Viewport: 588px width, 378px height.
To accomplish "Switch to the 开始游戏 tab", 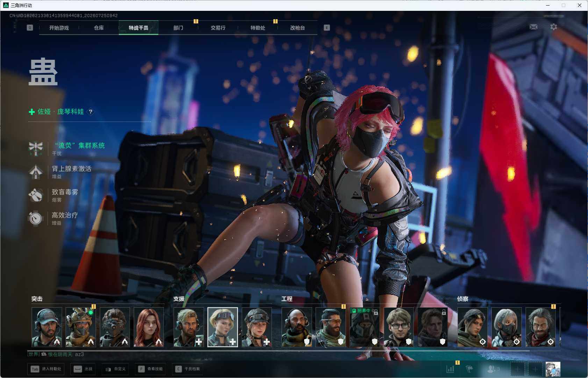I will point(59,28).
